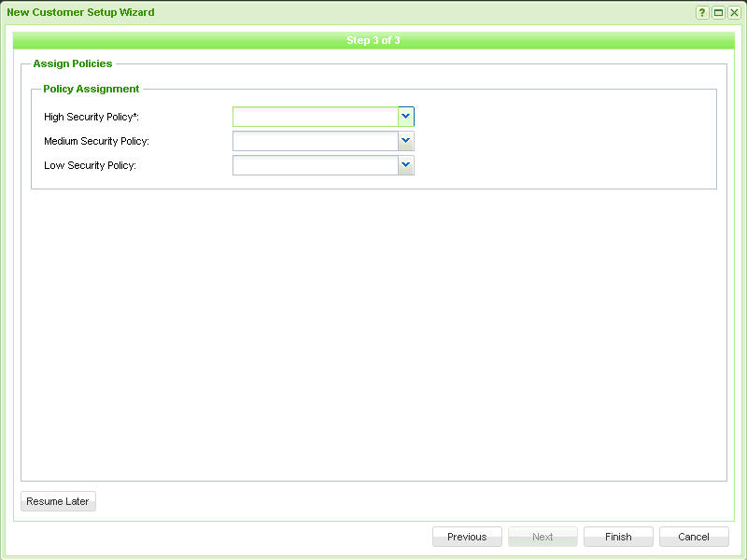Image resolution: width=747 pixels, height=560 pixels.
Task: Click inside the High Security Policy field
Action: click(315, 117)
